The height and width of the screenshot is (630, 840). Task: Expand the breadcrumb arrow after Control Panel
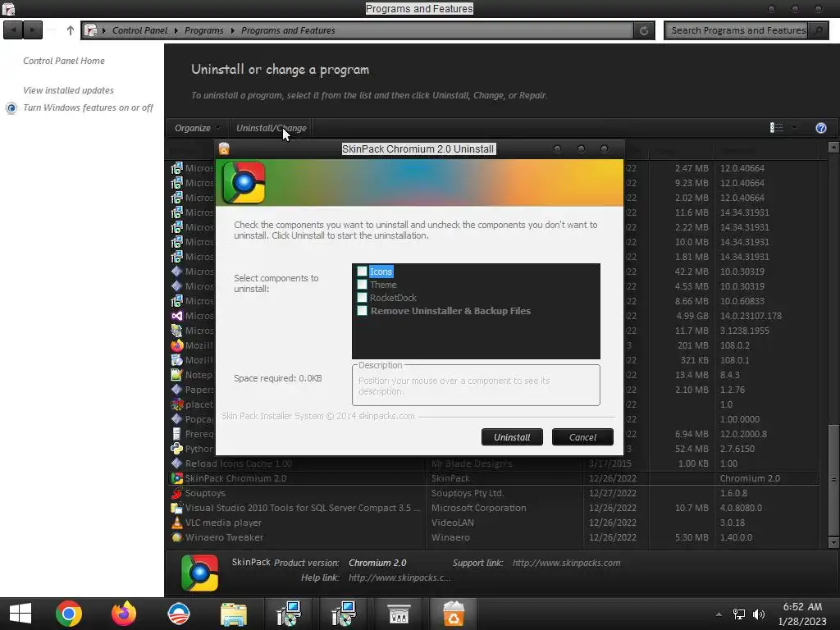(x=176, y=30)
